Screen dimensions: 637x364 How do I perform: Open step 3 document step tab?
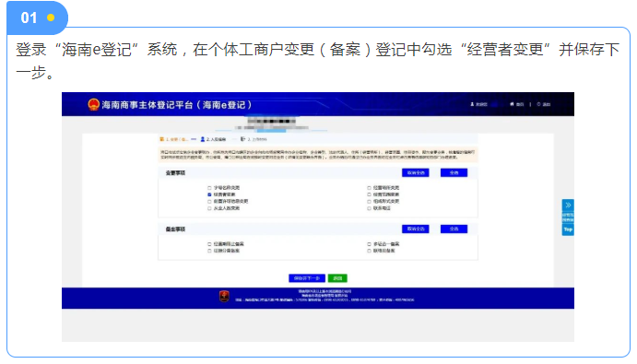pyautogui.click(x=254, y=139)
